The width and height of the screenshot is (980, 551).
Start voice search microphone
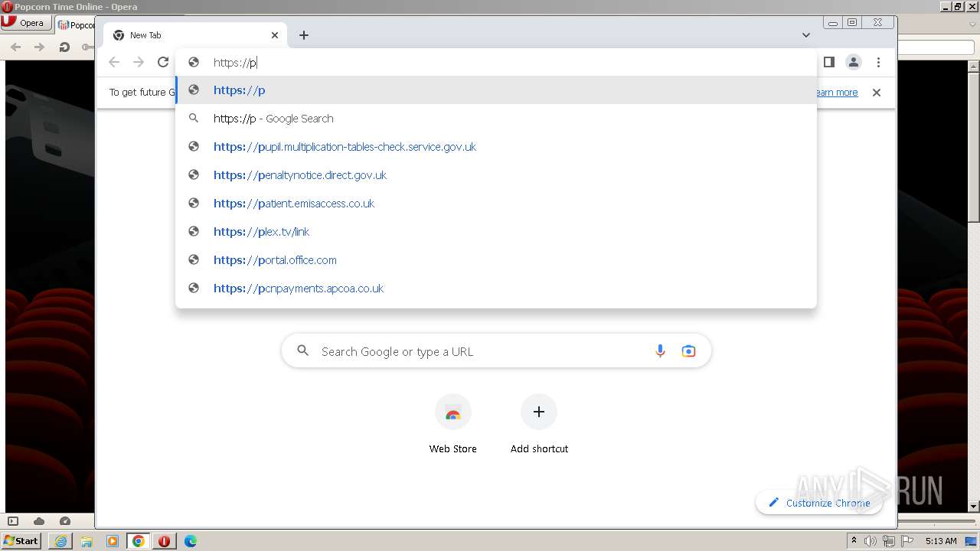click(x=660, y=351)
